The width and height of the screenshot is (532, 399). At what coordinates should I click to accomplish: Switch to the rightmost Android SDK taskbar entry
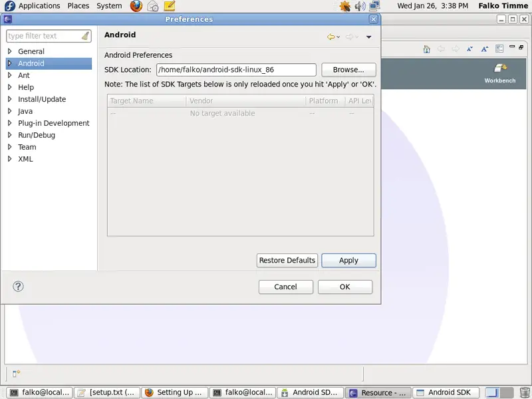[x=446, y=392]
